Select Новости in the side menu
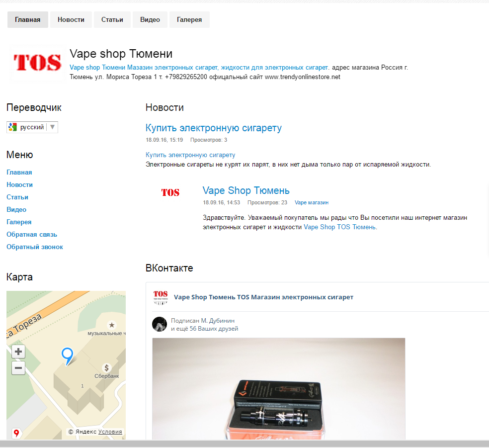The height and width of the screenshot is (448, 489). [20, 184]
